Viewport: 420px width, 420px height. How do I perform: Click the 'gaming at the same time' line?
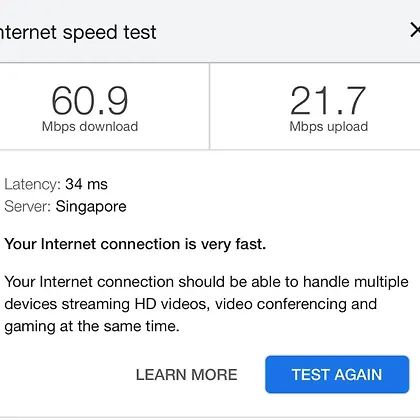(x=92, y=326)
